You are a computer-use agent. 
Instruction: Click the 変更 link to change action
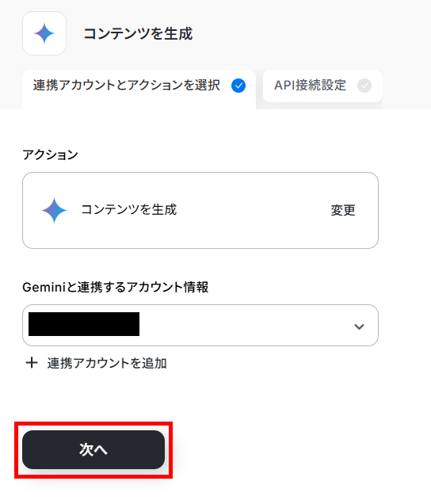click(x=343, y=210)
